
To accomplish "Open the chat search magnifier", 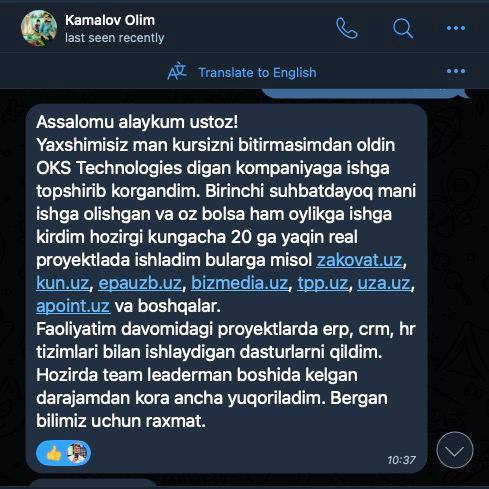I will click(403, 28).
